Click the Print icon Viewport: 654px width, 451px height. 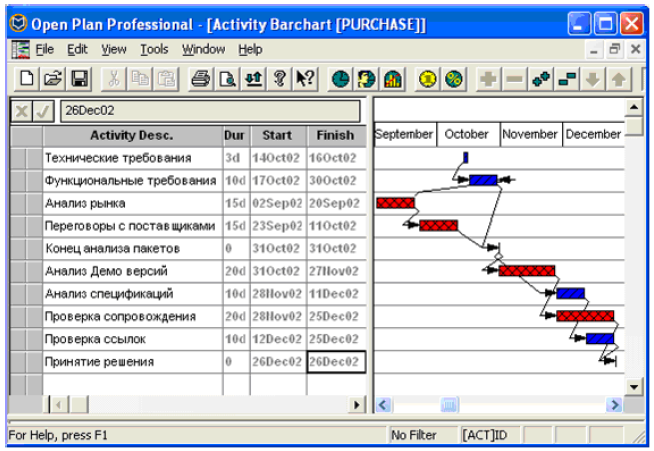(201, 79)
